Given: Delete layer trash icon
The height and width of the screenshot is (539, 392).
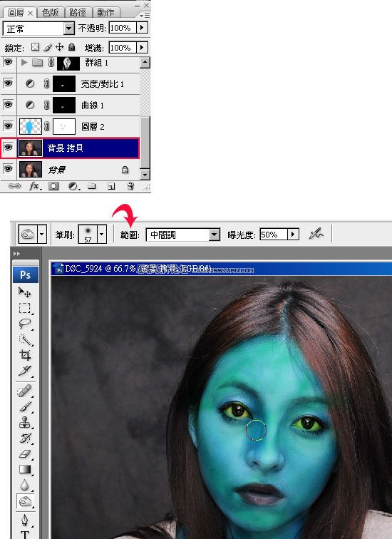Looking at the screenshot, I should click(x=130, y=186).
